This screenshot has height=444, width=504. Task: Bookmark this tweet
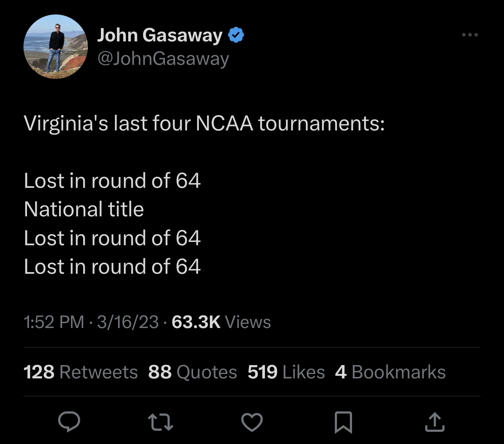[x=343, y=422]
